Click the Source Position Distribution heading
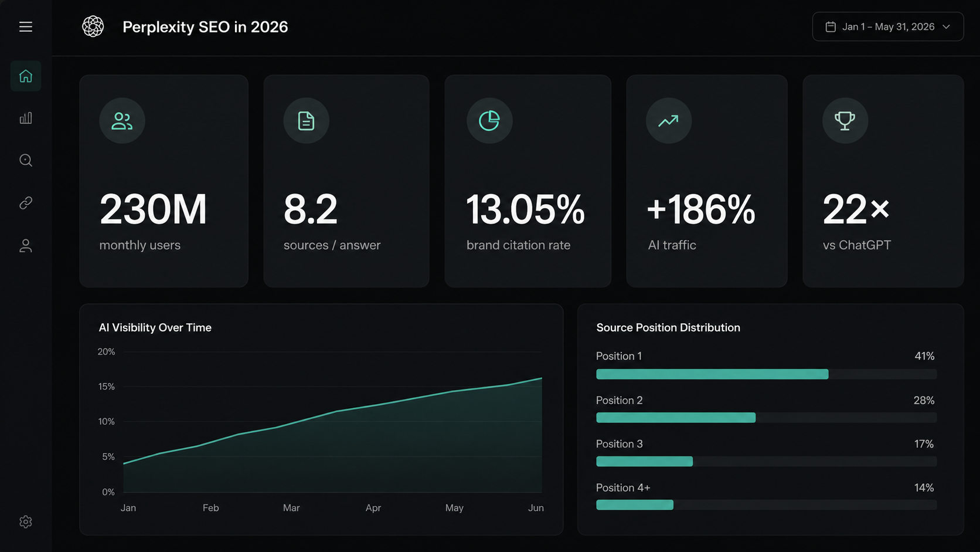 click(x=668, y=328)
